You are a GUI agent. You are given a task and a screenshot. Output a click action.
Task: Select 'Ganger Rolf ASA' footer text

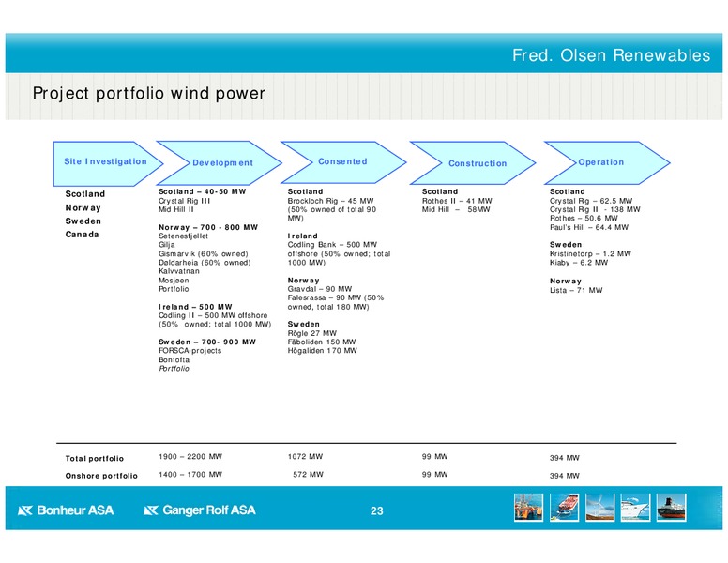tap(209, 510)
